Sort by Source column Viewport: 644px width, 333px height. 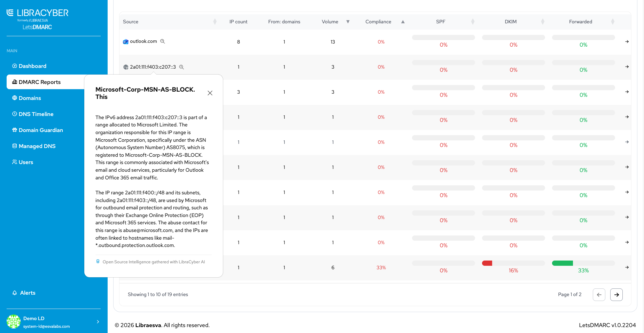215,22
